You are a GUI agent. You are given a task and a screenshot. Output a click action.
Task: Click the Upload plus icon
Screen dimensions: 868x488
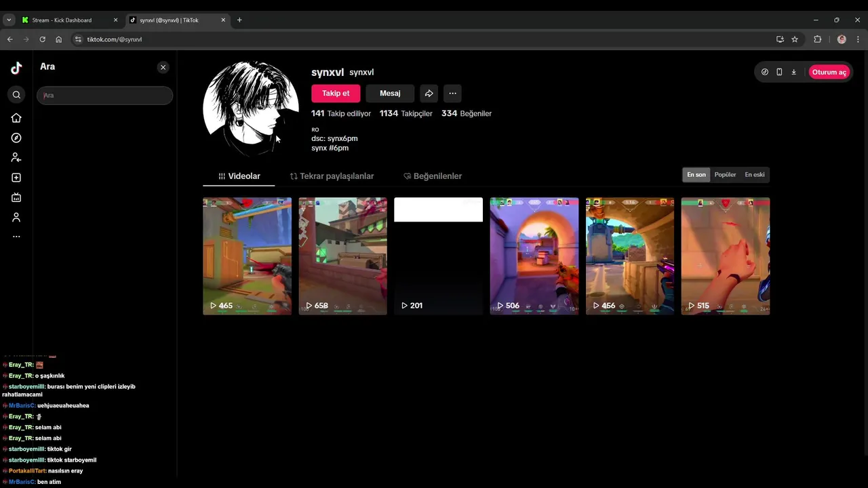click(x=16, y=178)
